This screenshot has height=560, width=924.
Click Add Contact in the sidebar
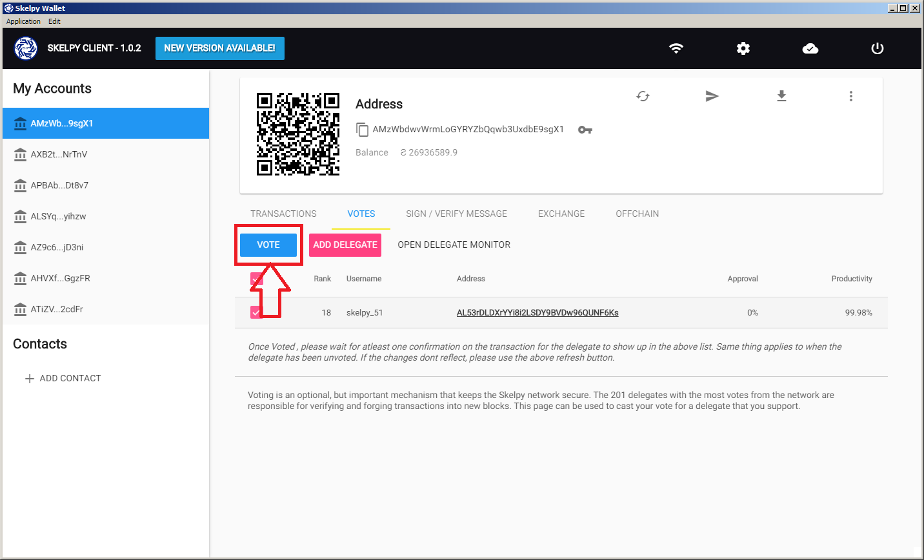click(x=63, y=378)
